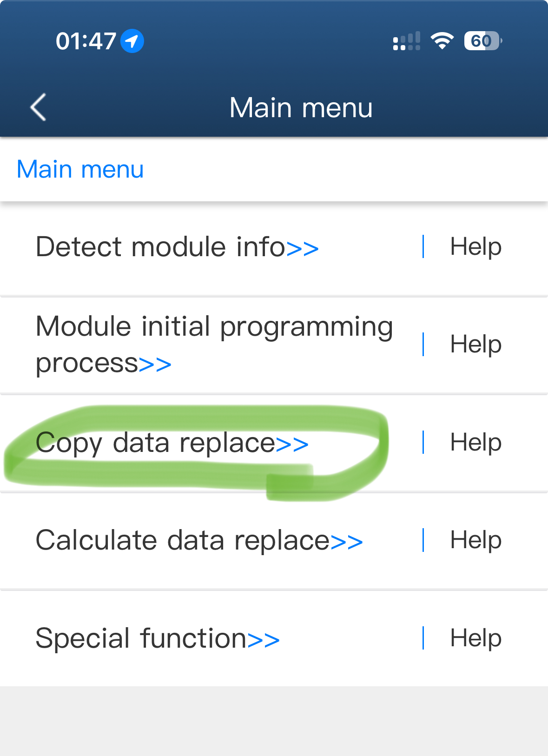This screenshot has width=548, height=756.
Task: Open Detect module info
Action: 160,246
